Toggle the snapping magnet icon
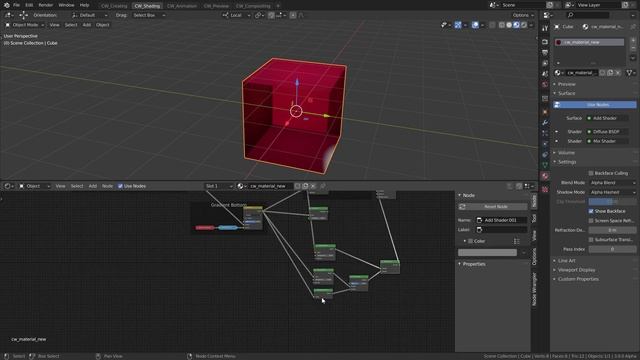 tap(271, 15)
